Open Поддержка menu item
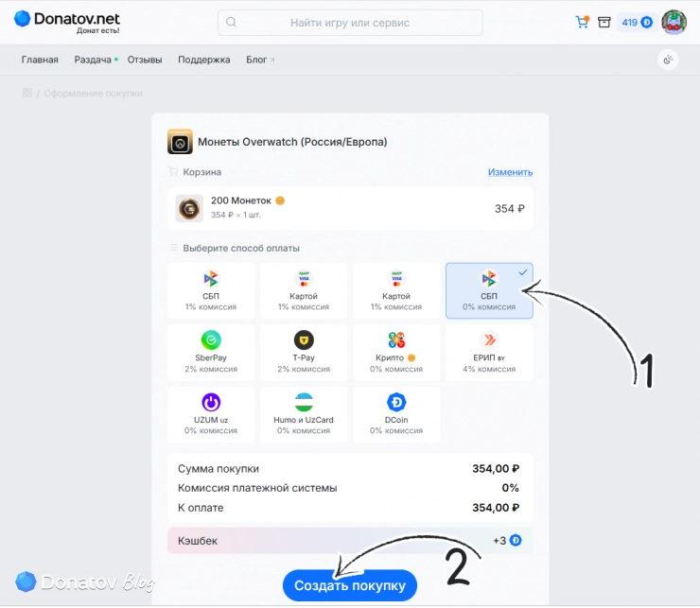700x608 pixels. coord(204,60)
